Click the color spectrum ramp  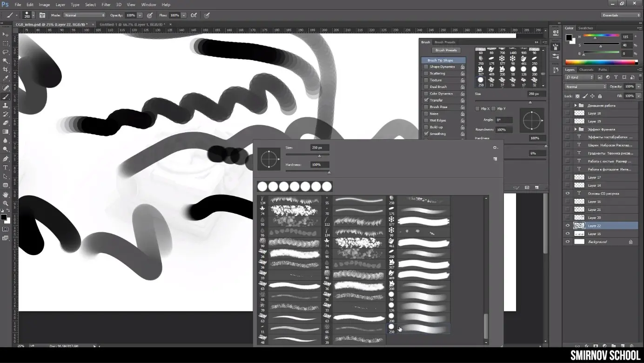click(x=601, y=62)
